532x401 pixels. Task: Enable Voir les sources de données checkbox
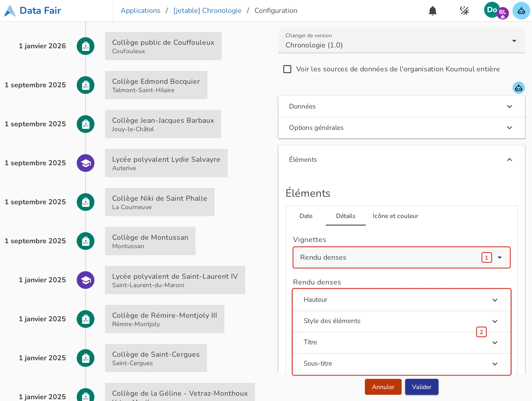point(287,69)
